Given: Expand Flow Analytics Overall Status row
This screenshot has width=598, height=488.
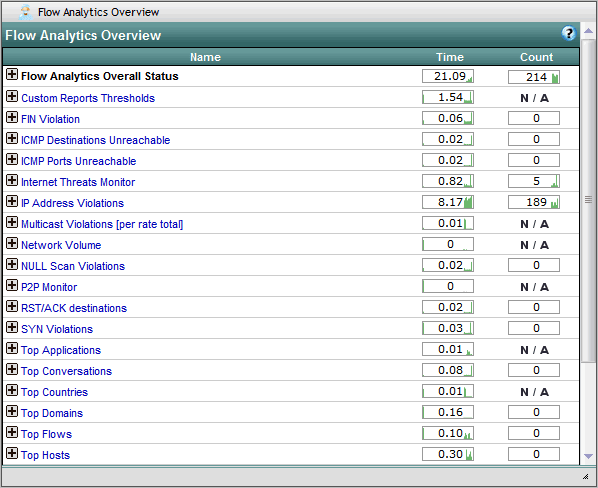Looking at the screenshot, I should [x=12, y=74].
